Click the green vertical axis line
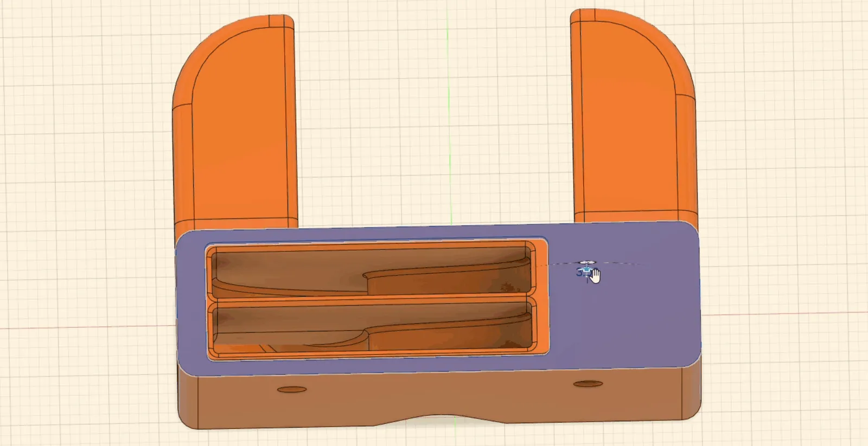868x446 pixels. tap(448, 108)
